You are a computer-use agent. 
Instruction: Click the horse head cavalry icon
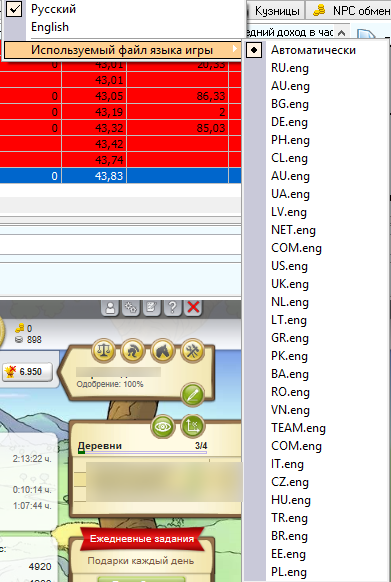[163, 350]
